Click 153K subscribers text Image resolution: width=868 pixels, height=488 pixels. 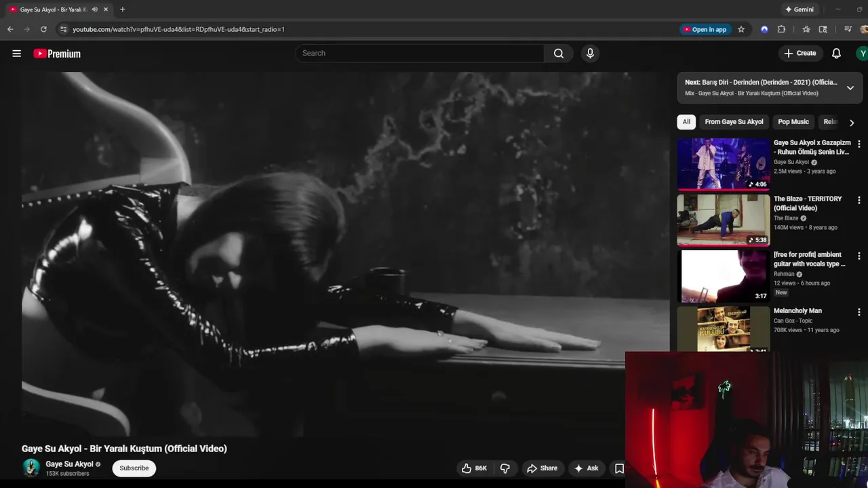[x=67, y=474]
